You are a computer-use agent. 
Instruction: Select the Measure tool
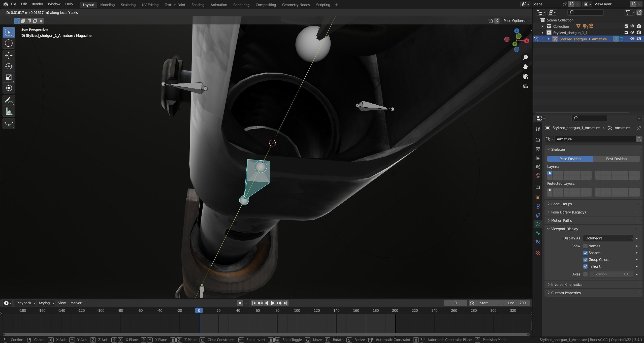[9, 112]
